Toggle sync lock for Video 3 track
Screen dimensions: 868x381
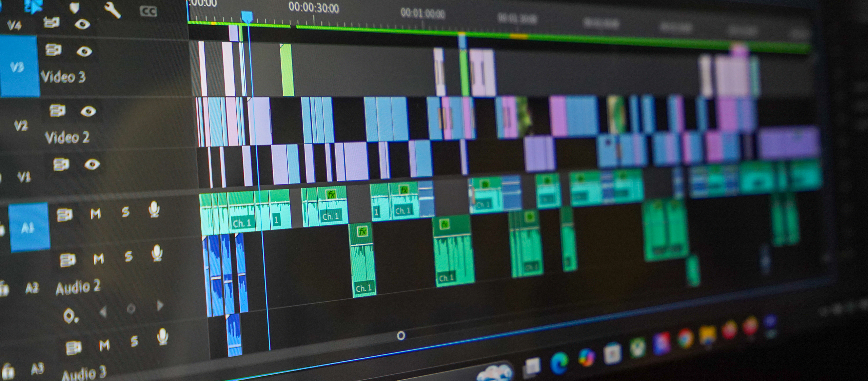[54, 50]
